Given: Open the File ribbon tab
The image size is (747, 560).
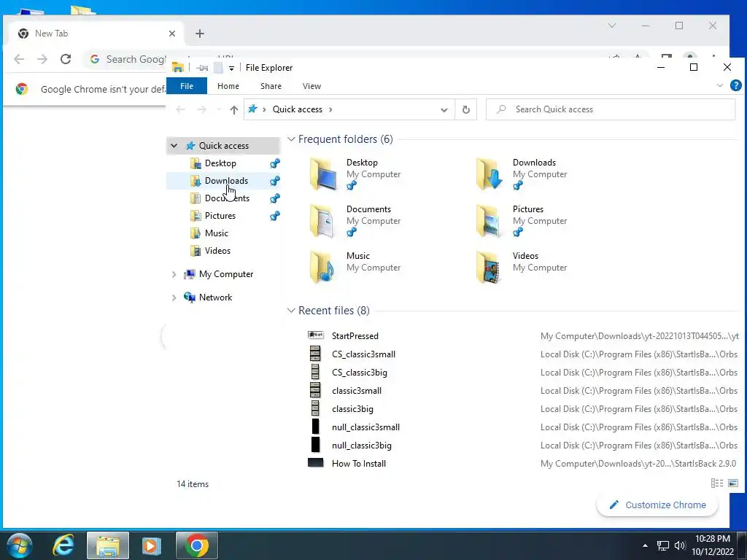Looking at the screenshot, I should (187, 86).
